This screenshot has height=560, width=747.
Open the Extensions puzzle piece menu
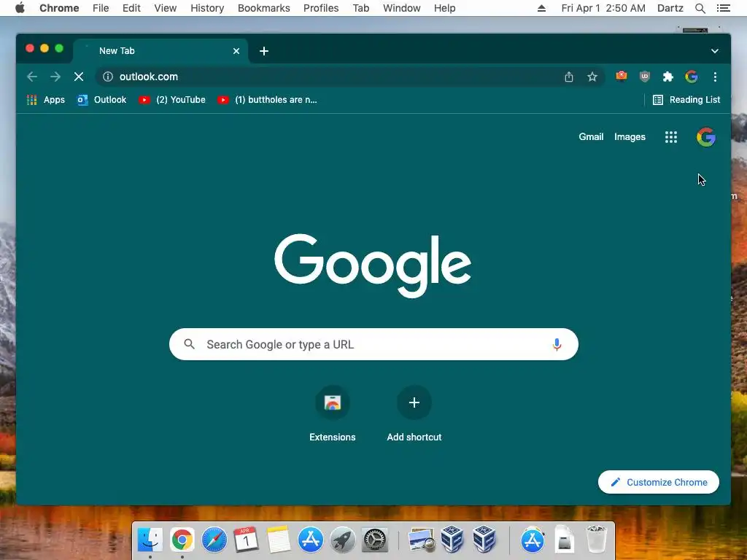tap(668, 77)
